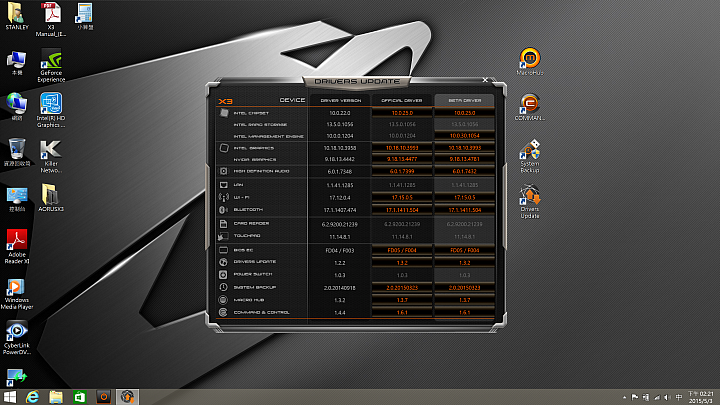Open the Killer Network desktop icon
This screenshot has width=720, height=405.
(x=51, y=157)
